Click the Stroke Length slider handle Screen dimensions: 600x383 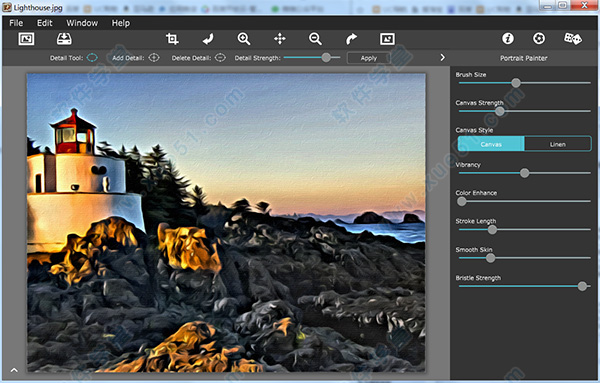tap(492, 230)
